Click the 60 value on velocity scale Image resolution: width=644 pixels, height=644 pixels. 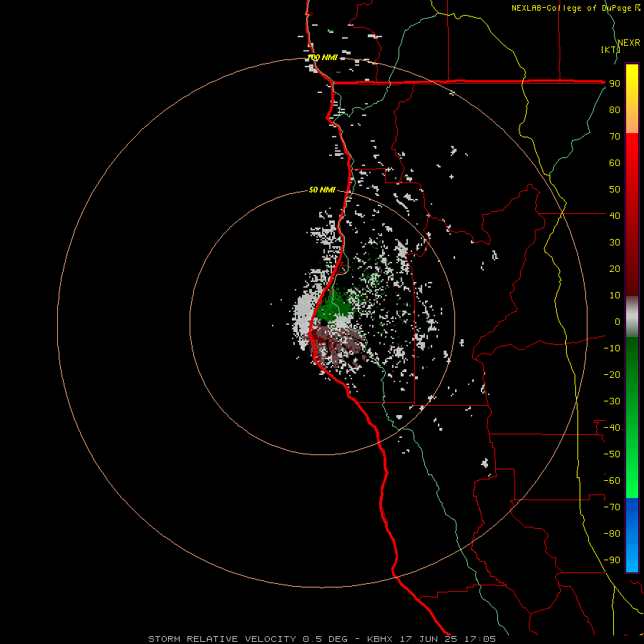point(615,163)
